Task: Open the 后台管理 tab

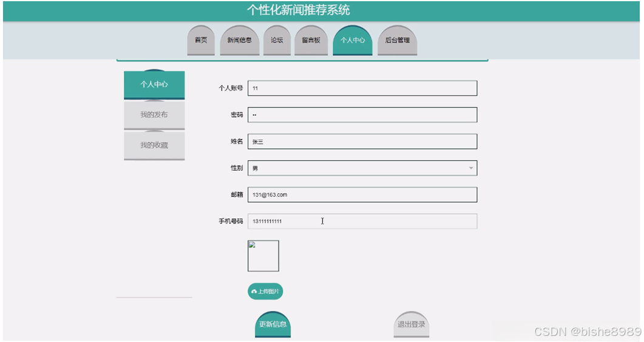Action: (x=397, y=40)
